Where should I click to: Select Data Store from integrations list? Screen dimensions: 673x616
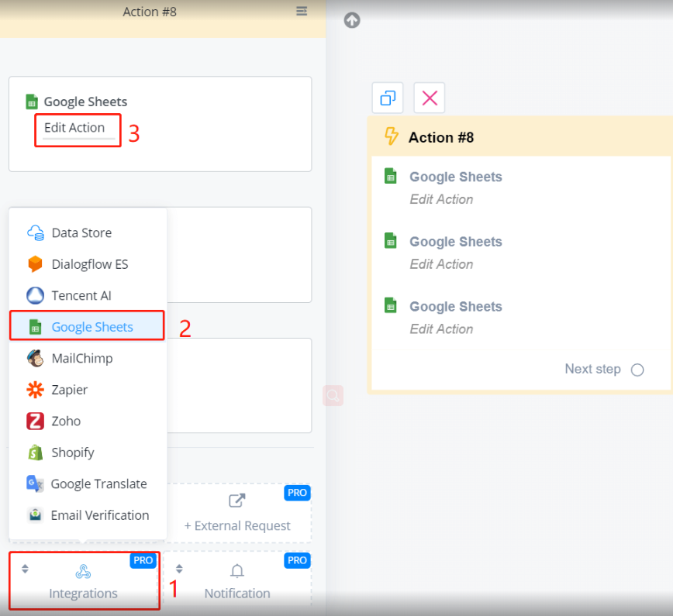click(x=81, y=232)
